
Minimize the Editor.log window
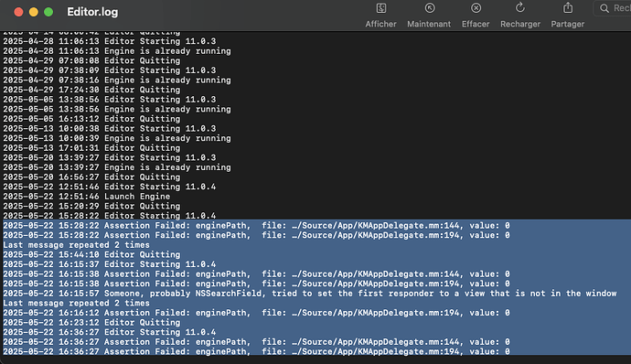coord(34,12)
